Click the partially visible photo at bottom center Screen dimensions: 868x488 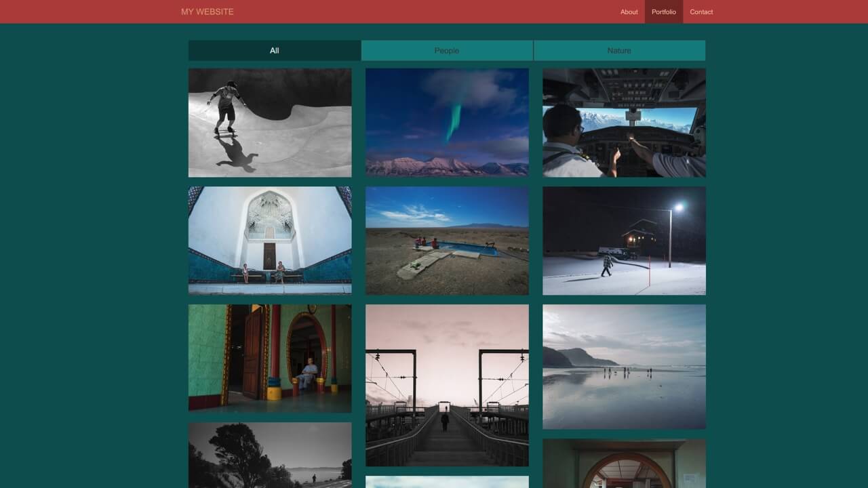point(446,483)
